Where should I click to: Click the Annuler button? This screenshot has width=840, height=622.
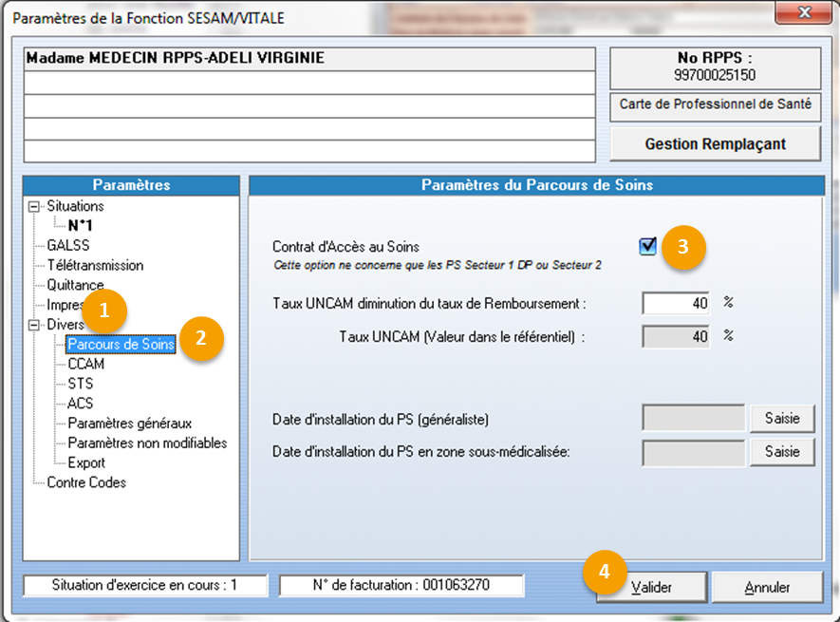click(767, 587)
